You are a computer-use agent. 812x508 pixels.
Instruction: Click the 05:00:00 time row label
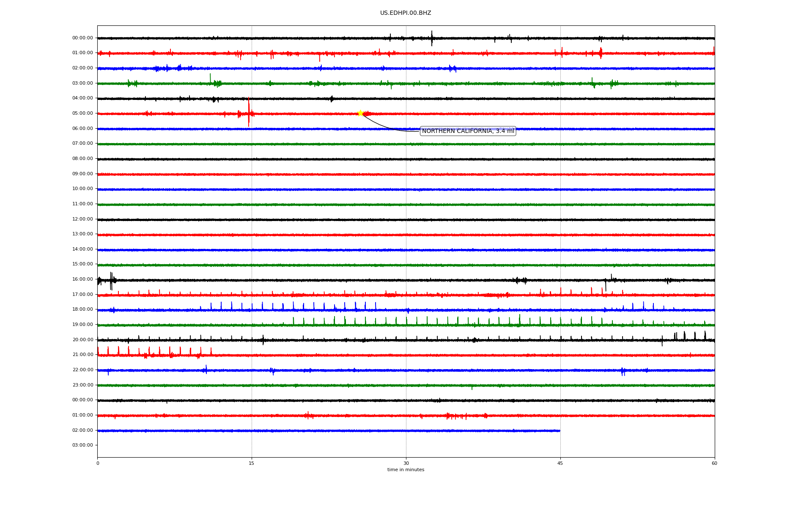(x=82, y=113)
